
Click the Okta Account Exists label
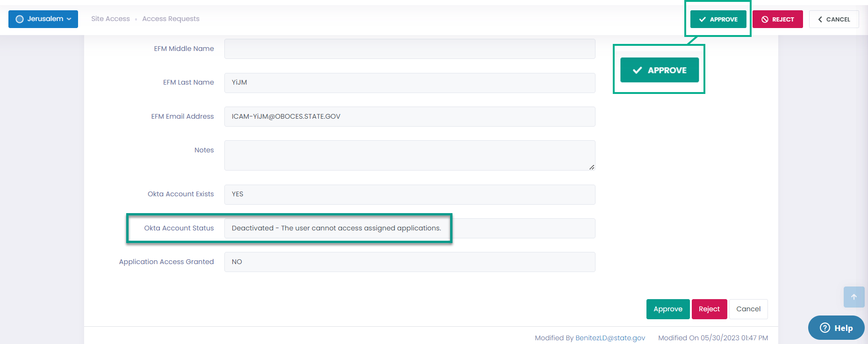(x=180, y=194)
